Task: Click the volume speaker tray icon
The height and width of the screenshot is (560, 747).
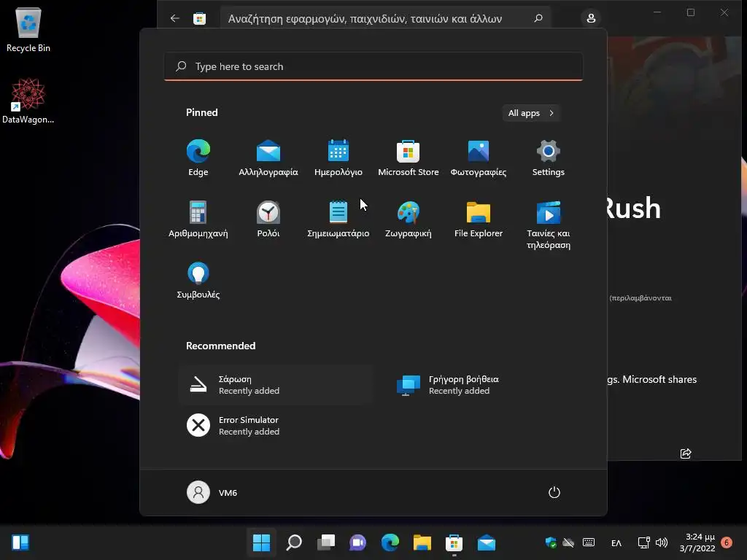Action: tap(661, 542)
